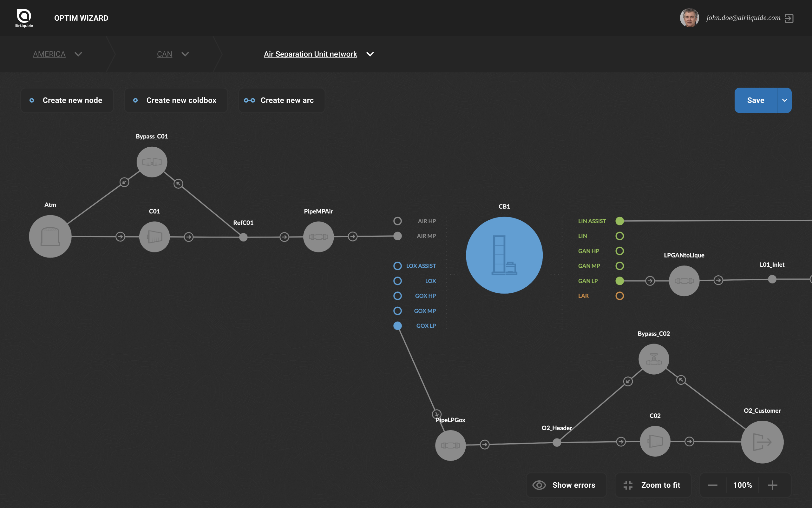Expand the Air Separation Unit network dropdown
Image resolution: width=812 pixels, height=508 pixels.
click(x=370, y=54)
